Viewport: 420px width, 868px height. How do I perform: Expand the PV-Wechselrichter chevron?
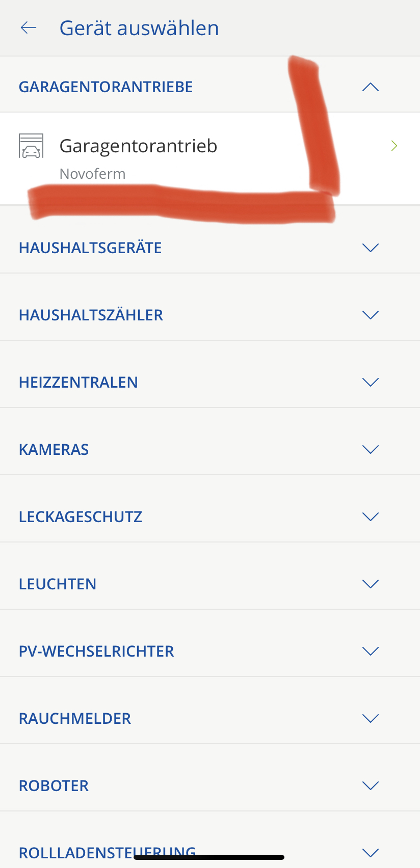371,651
